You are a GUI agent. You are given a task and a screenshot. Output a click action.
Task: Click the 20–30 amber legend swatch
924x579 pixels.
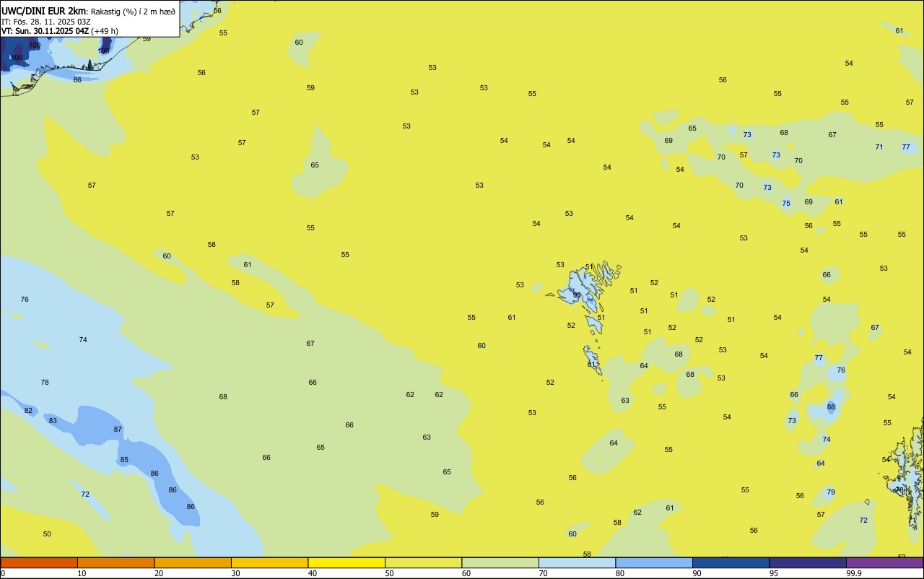193,562
